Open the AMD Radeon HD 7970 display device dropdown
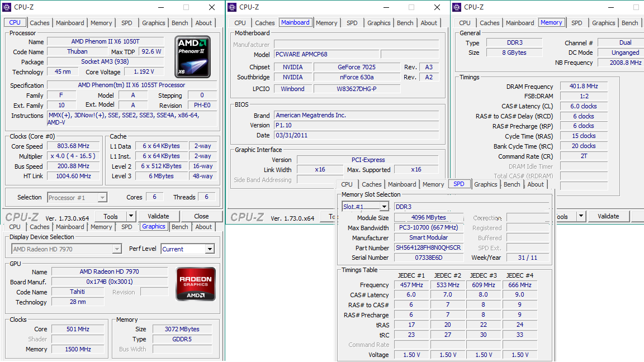 [67, 249]
